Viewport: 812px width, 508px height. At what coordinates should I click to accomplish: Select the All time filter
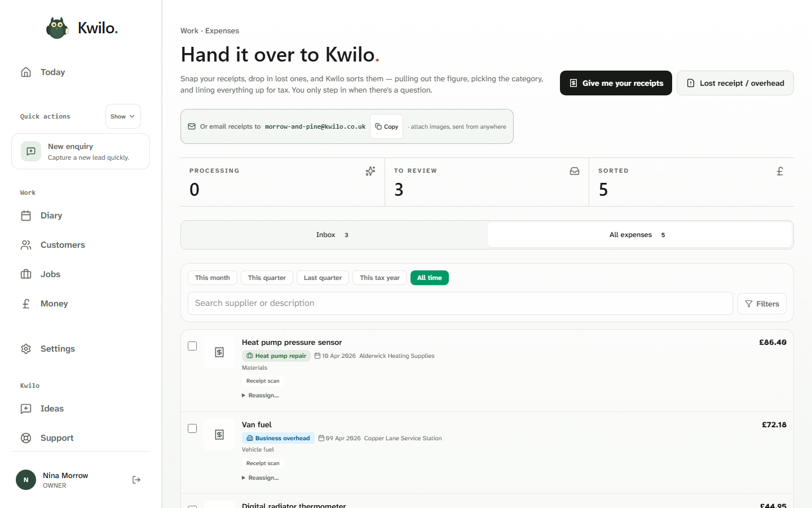[430, 278]
